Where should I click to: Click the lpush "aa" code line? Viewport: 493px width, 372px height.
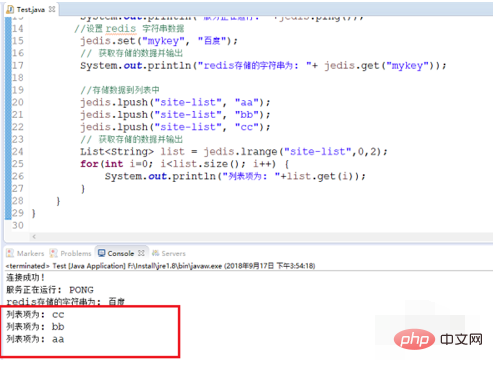175,102
